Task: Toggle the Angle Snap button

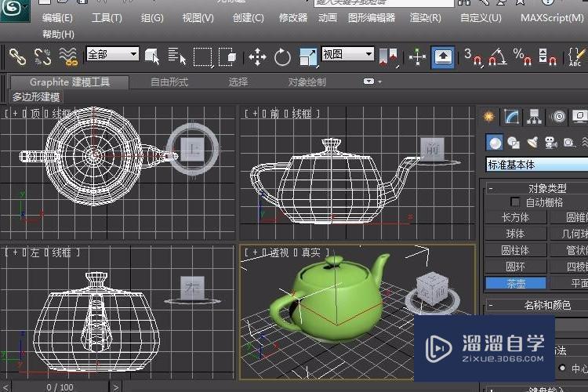Action: click(x=495, y=56)
